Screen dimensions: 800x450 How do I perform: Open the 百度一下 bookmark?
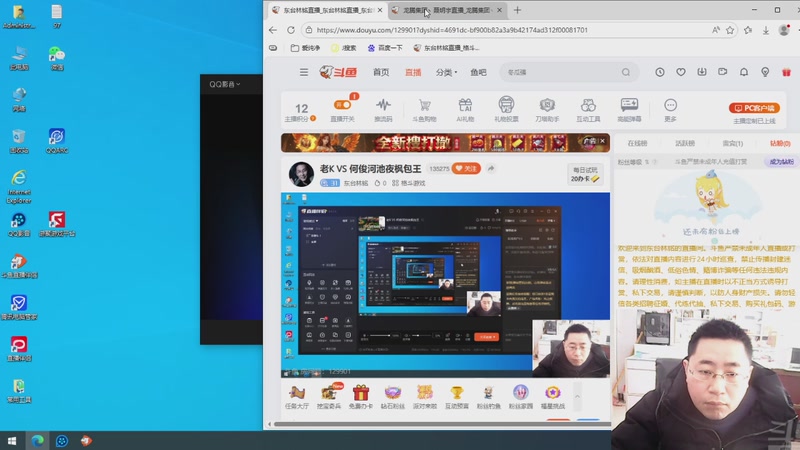point(385,48)
